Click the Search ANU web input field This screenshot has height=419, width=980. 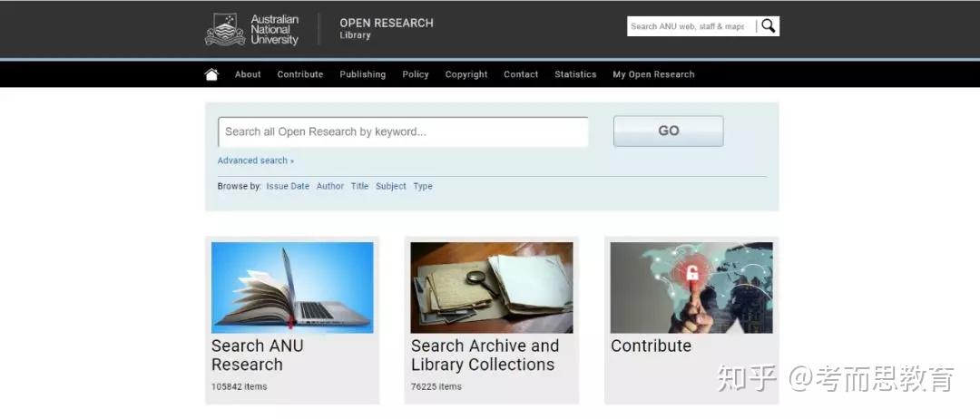coord(691,26)
